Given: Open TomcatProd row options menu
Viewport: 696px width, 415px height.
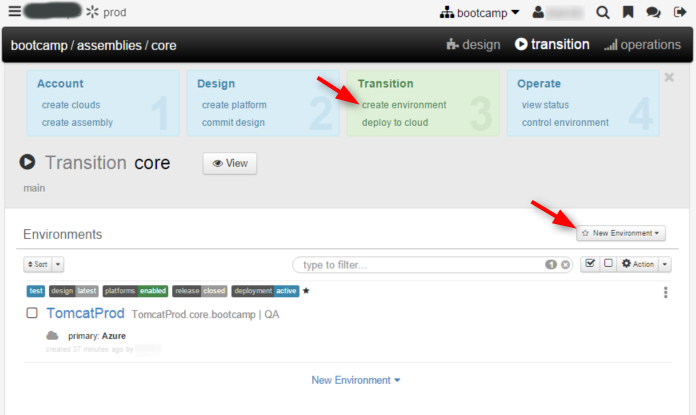Looking at the screenshot, I should 665,292.
